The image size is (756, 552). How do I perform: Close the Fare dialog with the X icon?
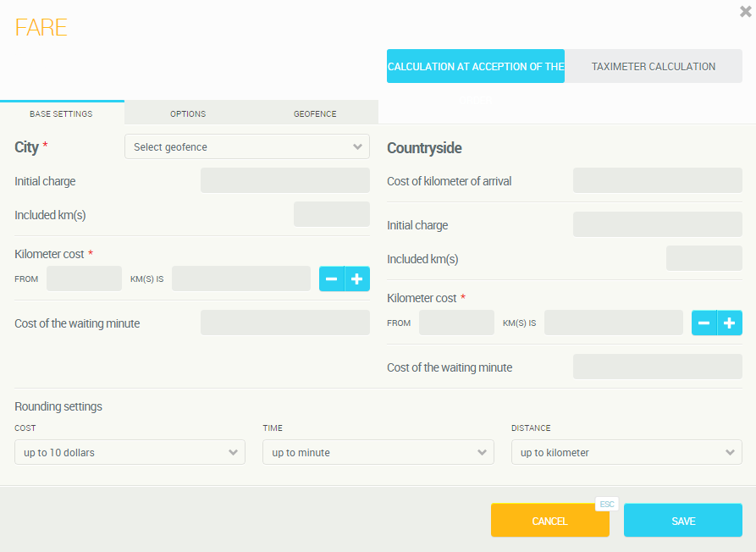(745, 12)
